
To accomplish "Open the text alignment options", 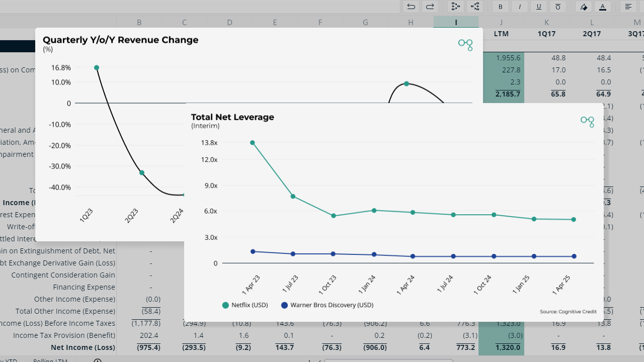I will (x=628, y=7).
